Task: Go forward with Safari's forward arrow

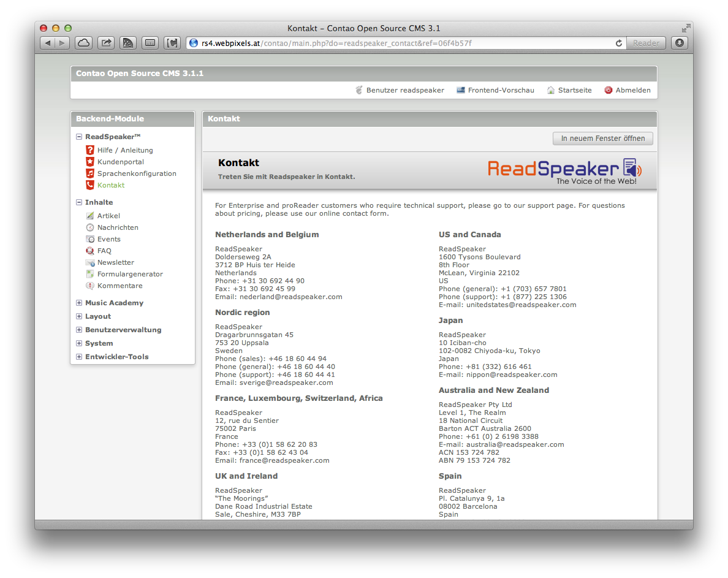Action: (x=63, y=43)
